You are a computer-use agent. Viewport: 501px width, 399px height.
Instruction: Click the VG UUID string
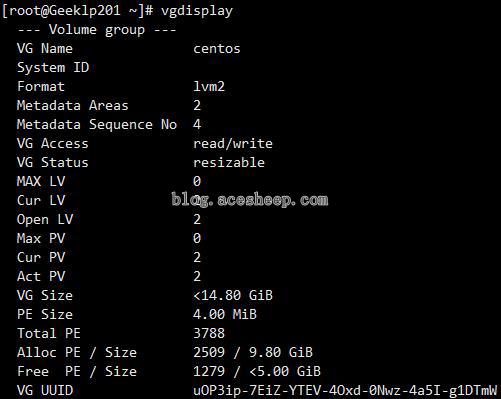tap(345, 390)
